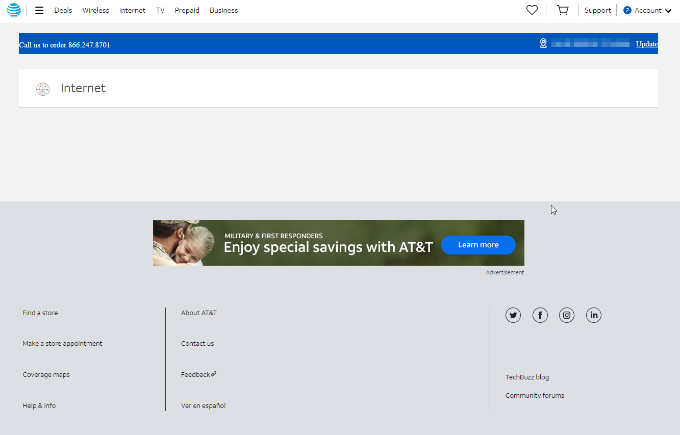The width and height of the screenshot is (680, 435).
Task: Open the wishlist heart icon
Action: 532,10
